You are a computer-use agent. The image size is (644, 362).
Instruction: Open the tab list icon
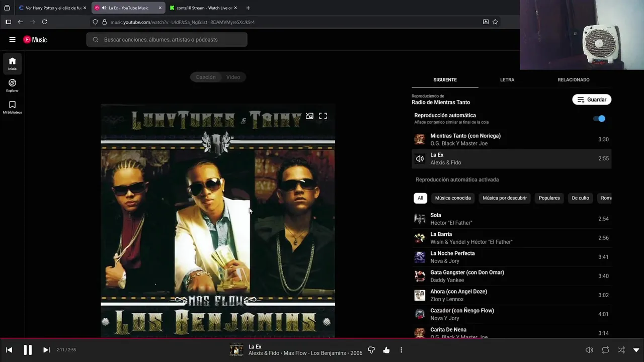click(7, 8)
